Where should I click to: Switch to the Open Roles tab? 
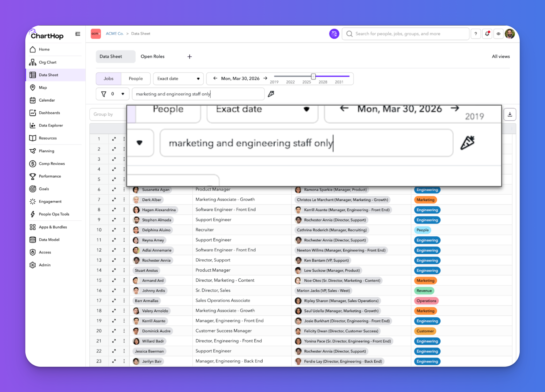[152, 56]
